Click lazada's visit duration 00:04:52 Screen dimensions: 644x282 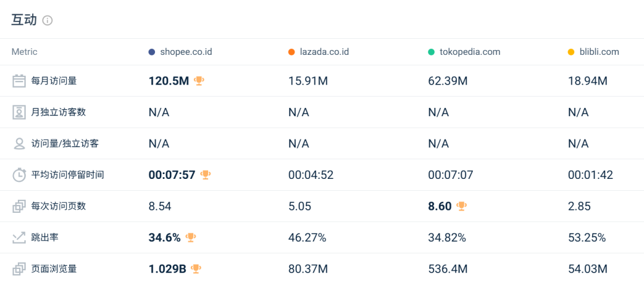[x=311, y=175]
